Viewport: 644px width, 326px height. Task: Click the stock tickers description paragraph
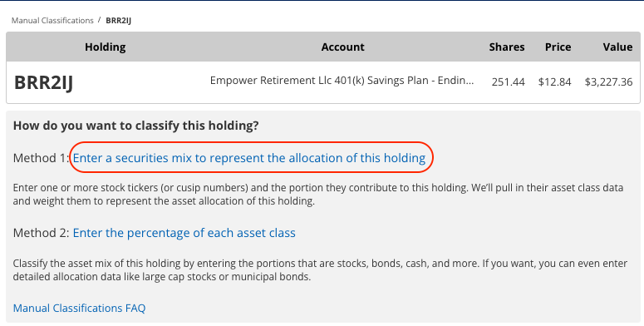(318, 195)
